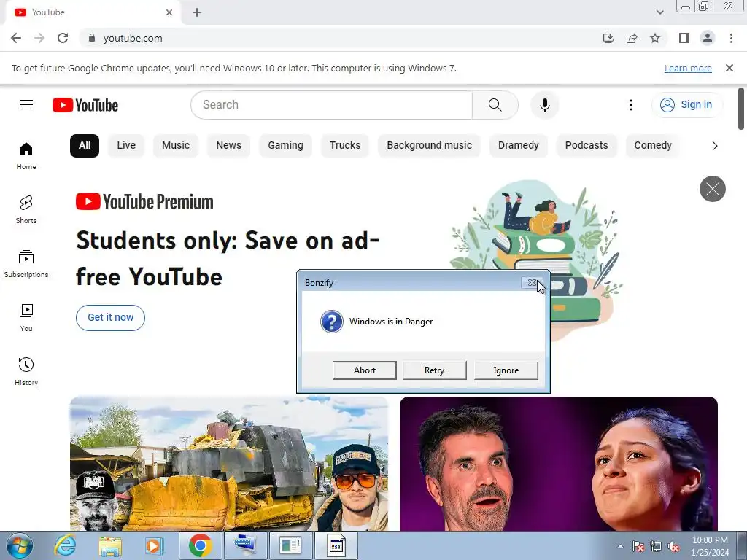The image size is (747, 560).
Task: Click the search magnifier button
Action: pyautogui.click(x=495, y=105)
